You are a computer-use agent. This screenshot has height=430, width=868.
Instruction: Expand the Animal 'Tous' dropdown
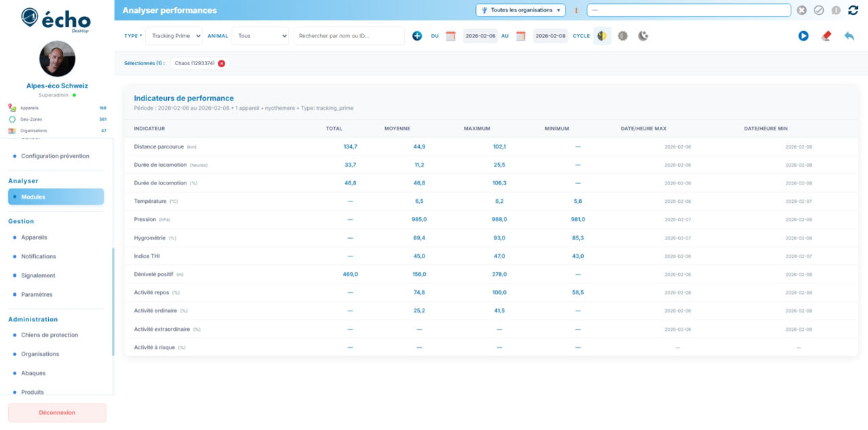click(x=260, y=35)
